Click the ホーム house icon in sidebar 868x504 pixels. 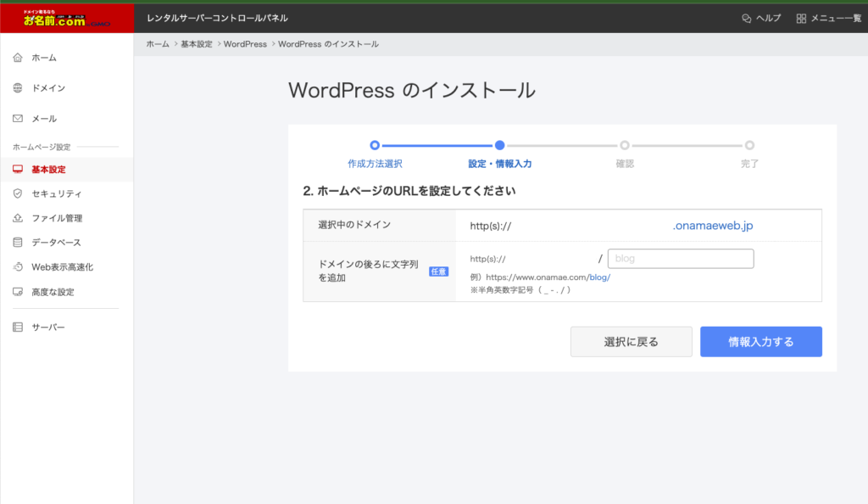tap(18, 58)
